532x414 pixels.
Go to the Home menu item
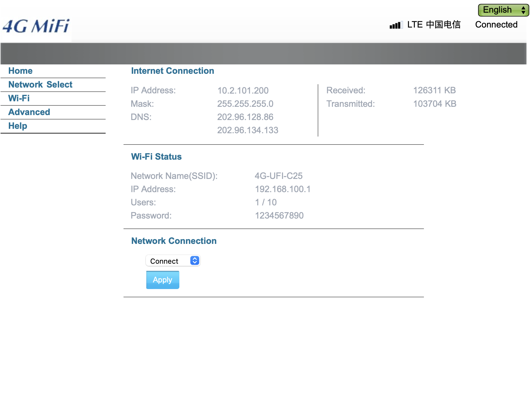[20, 71]
